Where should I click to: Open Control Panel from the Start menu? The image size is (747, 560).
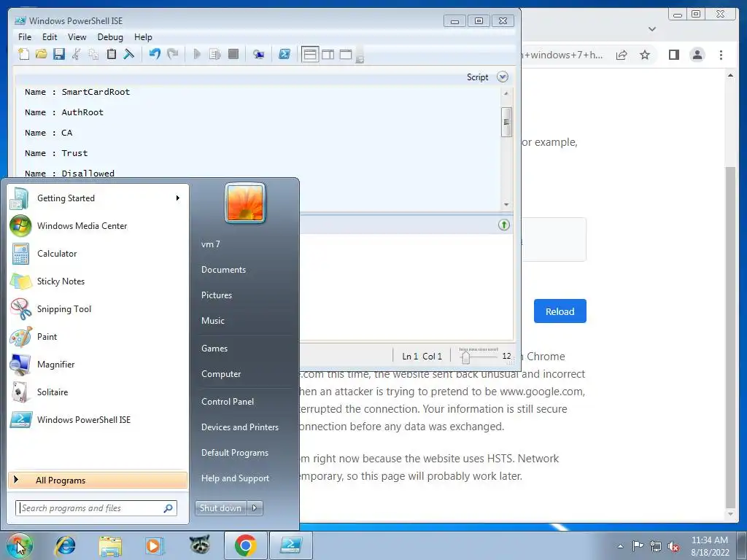coord(228,402)
